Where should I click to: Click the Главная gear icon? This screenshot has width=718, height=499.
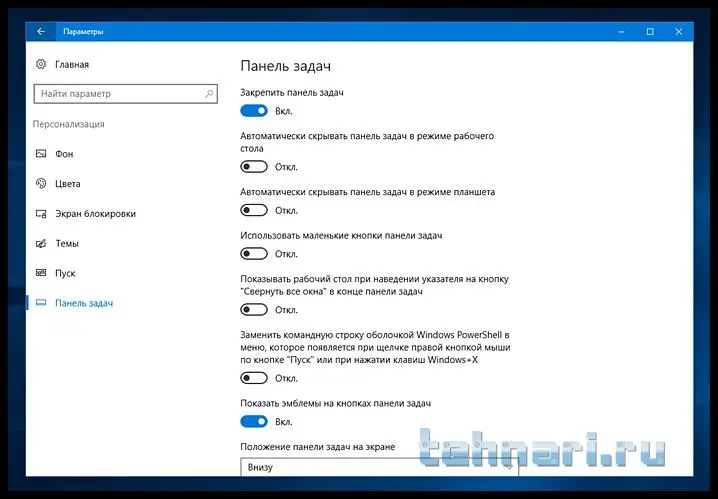coord(41,64)
